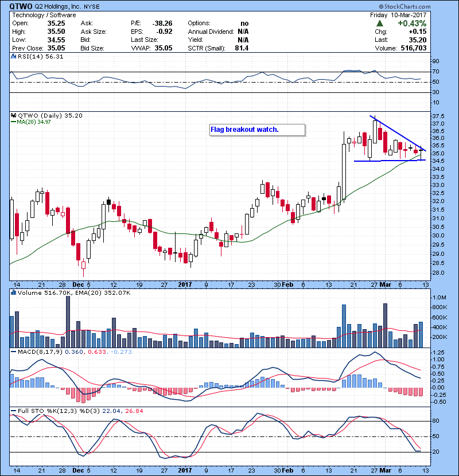Click the SCTR (Small) value 81.4

[242, 48]
